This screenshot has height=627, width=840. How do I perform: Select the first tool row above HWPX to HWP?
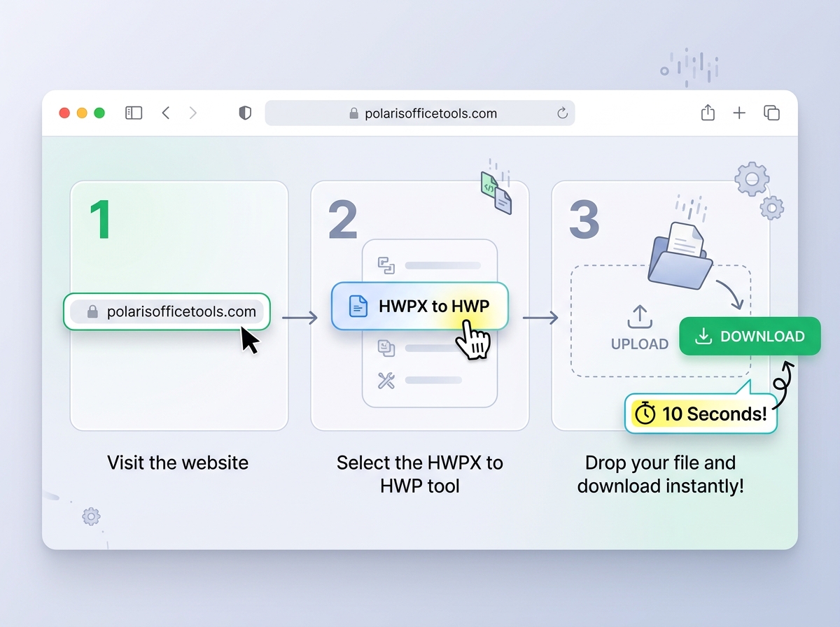pos(429,265)
